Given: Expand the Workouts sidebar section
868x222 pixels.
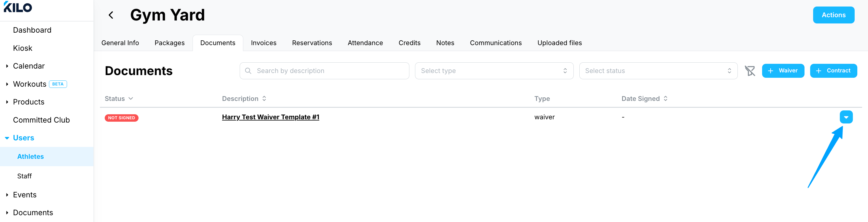Looking at the screenshot, I should click(7, 84).
